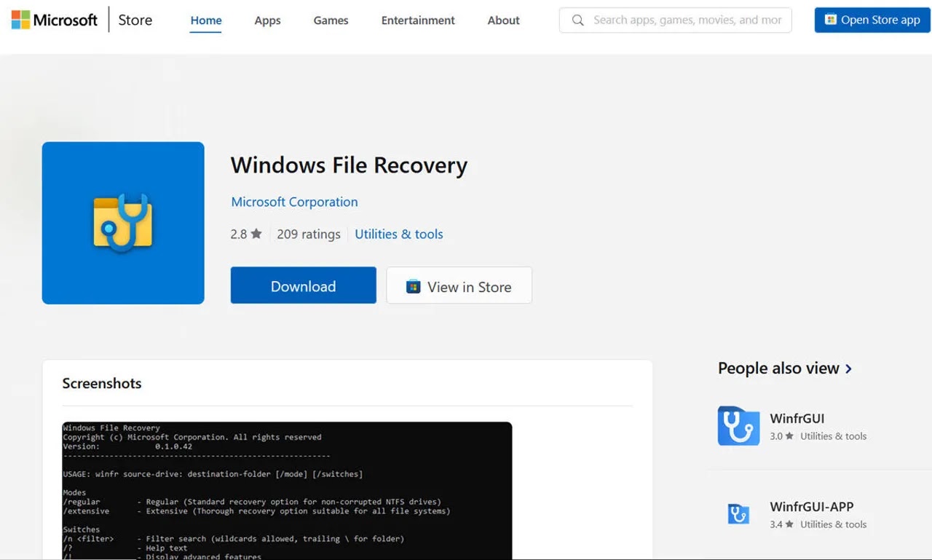Image resolution: width=932 pixels, height=560 pixels.
Task: Click the WinfrGUI app icon
Action: click(738, 425)
